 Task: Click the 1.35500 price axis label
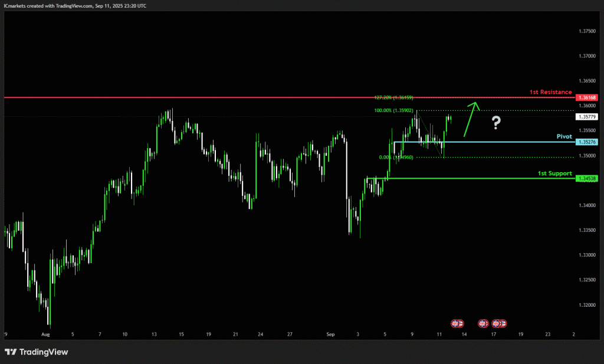(587, 130)
